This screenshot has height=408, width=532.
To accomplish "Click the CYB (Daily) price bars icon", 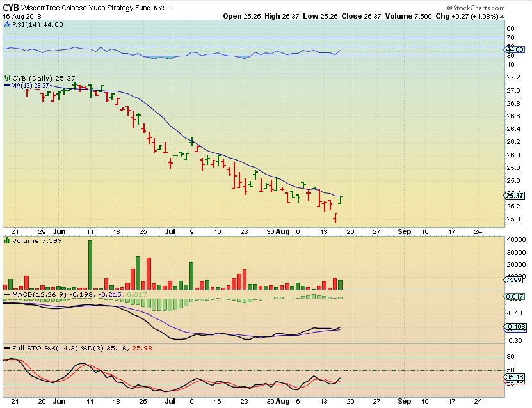I will point(7,77).
